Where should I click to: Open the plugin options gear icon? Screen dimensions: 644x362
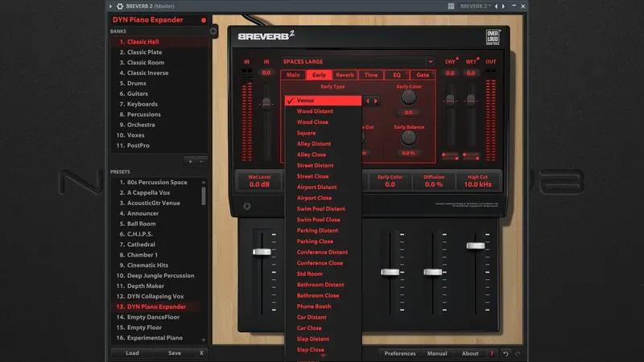[x=120, y=6]
